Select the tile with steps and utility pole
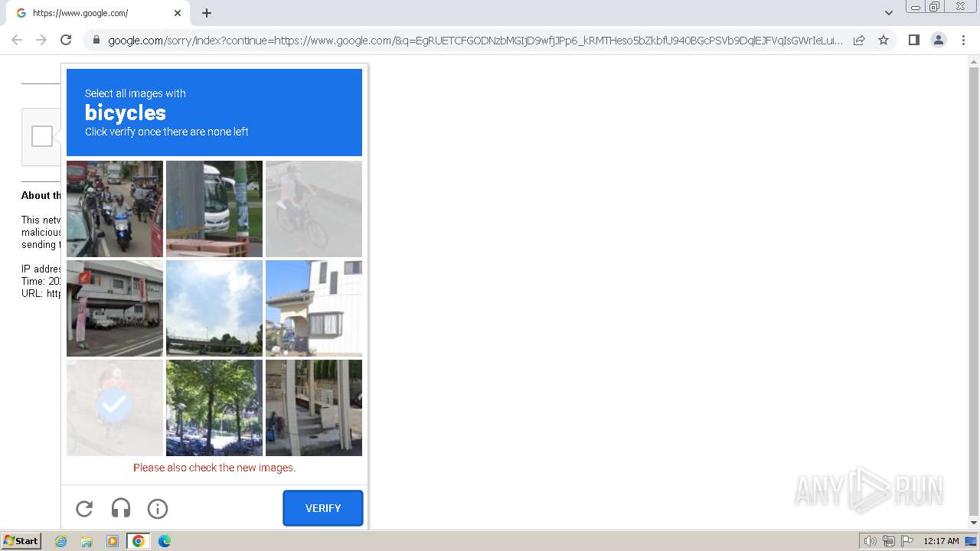980x551 pixels. (314, 408)
